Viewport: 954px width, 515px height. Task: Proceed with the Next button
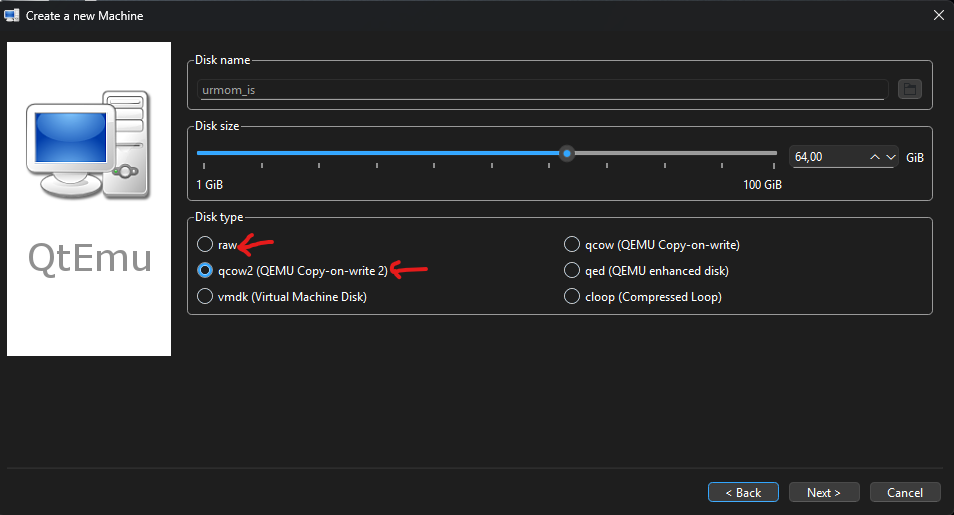point(824,492)
